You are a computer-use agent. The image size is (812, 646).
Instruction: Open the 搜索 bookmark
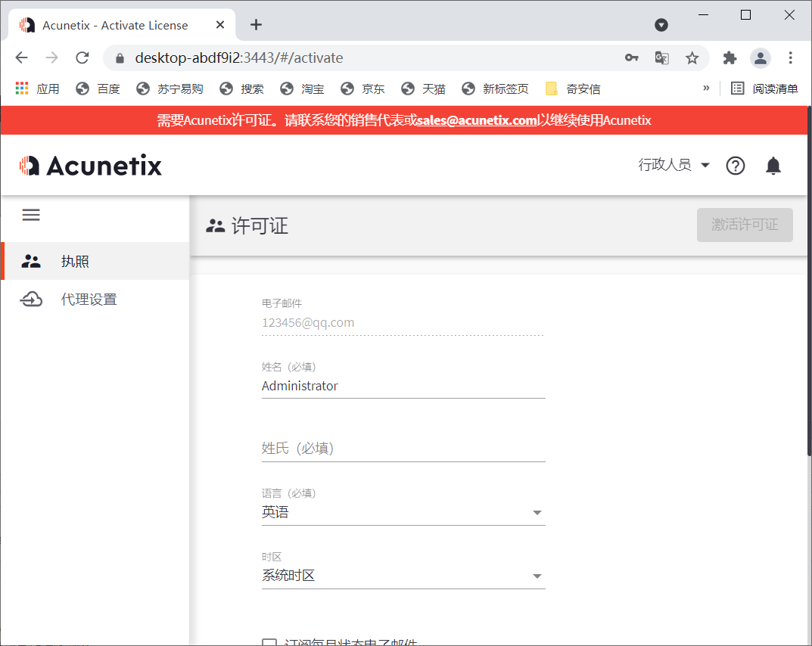(242, 89)
